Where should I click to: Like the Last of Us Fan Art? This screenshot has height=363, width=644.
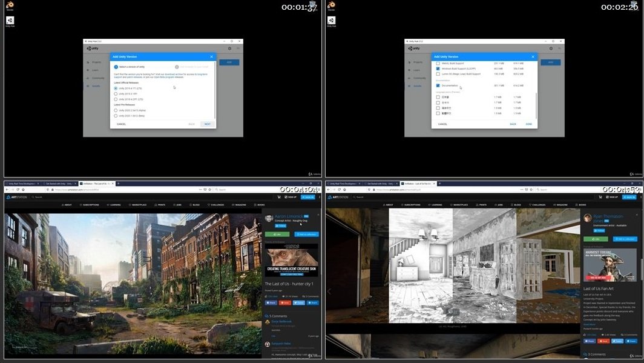click(596, 239)
